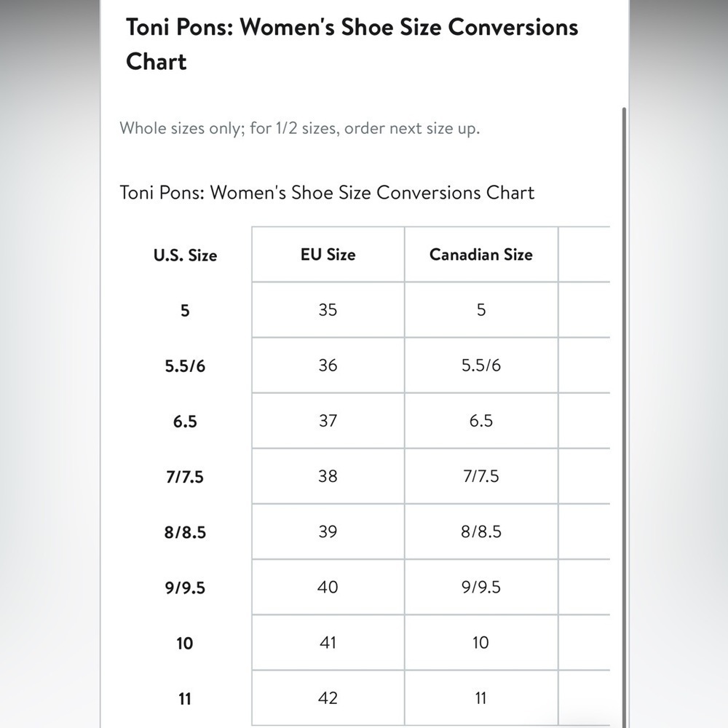The width and height of the screenshot is (728, 728).
Task: Click EU size 39 cell
Action: (x=328, y=531)
